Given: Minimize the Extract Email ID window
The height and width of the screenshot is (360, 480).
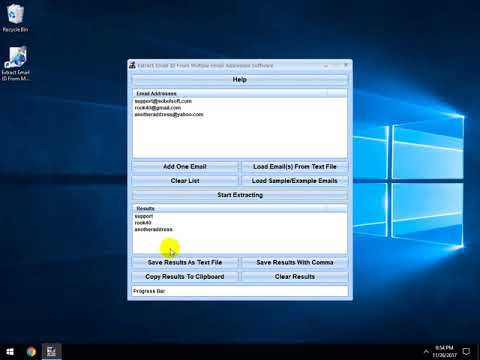Looking at the screenshot, I should tap(326, 65).
